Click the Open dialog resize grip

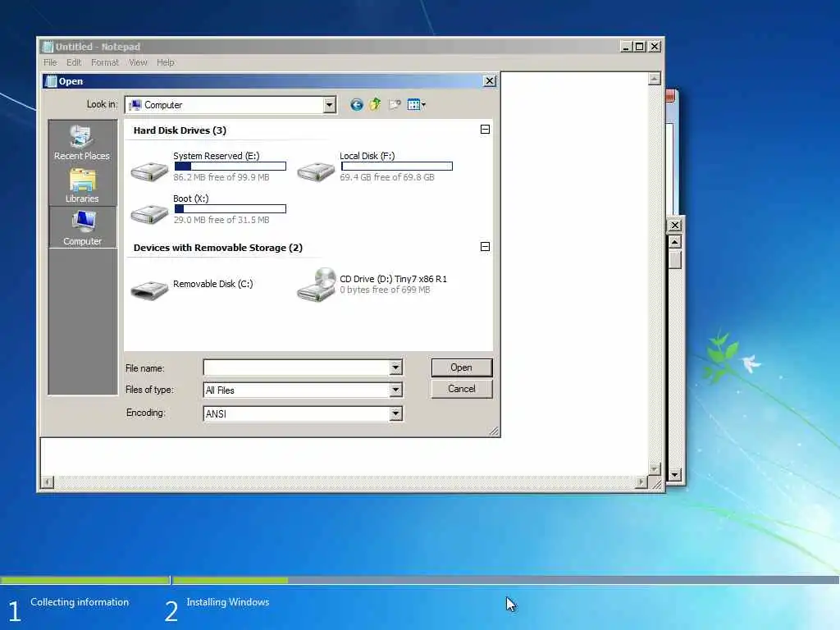tap(494, 431)
